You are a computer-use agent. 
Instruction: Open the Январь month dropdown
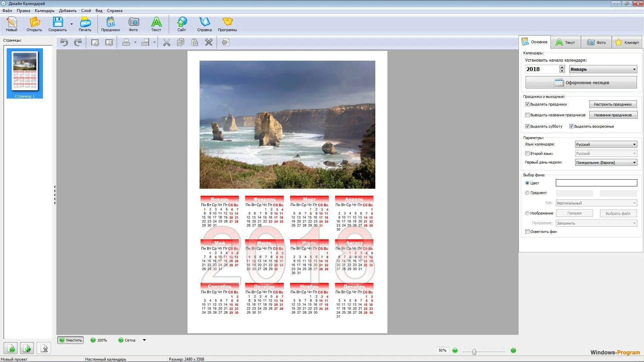603,69
